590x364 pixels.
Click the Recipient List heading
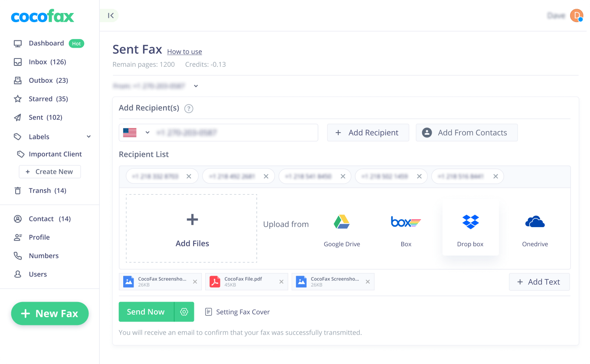coord(144,154)
